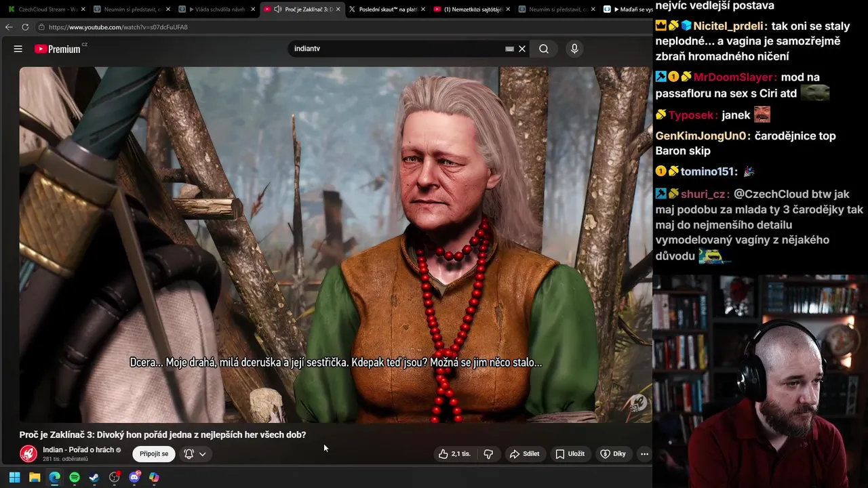Click 281 tis. odběratelů subscriber count
Image resolution: width=868 pixels, height=488 pixels.
65,459
